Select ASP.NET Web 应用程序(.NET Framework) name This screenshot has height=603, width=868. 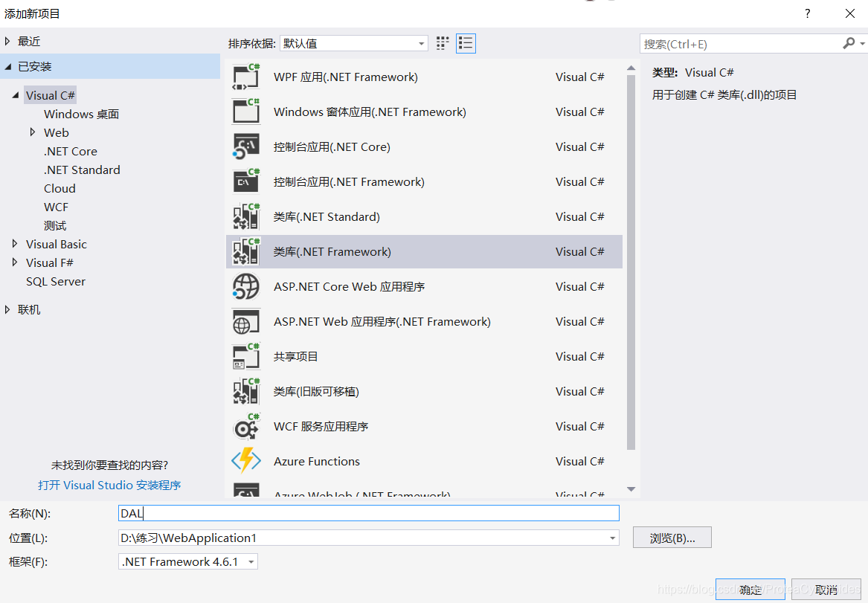(x=382, y=321)
